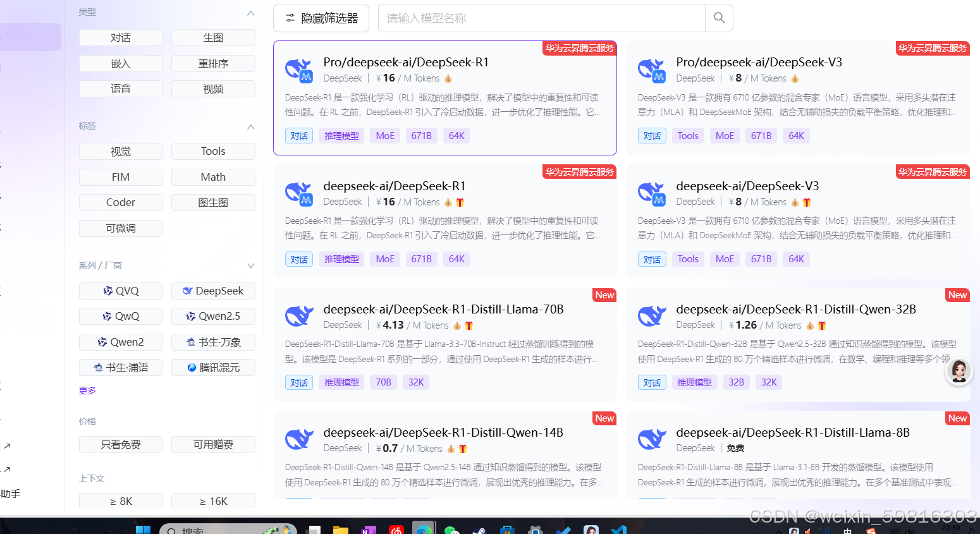
Task: Open File Explorer from the taskbar
Action: point(341,530)
